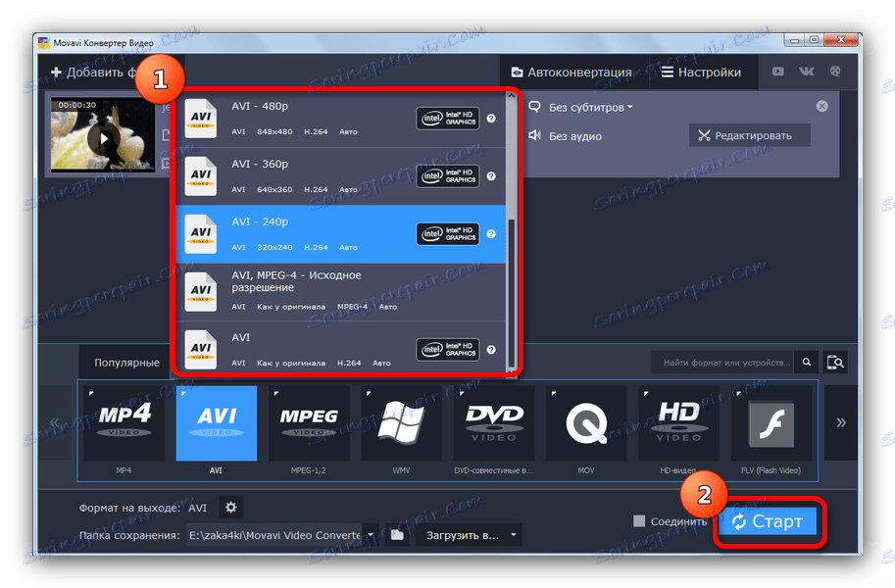Open help for AVI - 480p preset
Image resolution: width=895 pixels, height=588 pixels.
click(491, 119)
